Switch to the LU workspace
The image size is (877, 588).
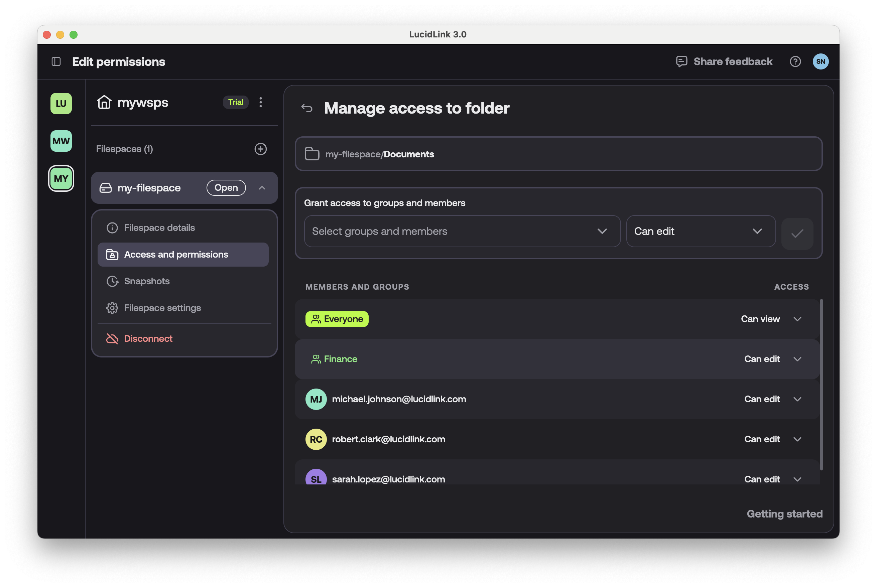(61, 104)
